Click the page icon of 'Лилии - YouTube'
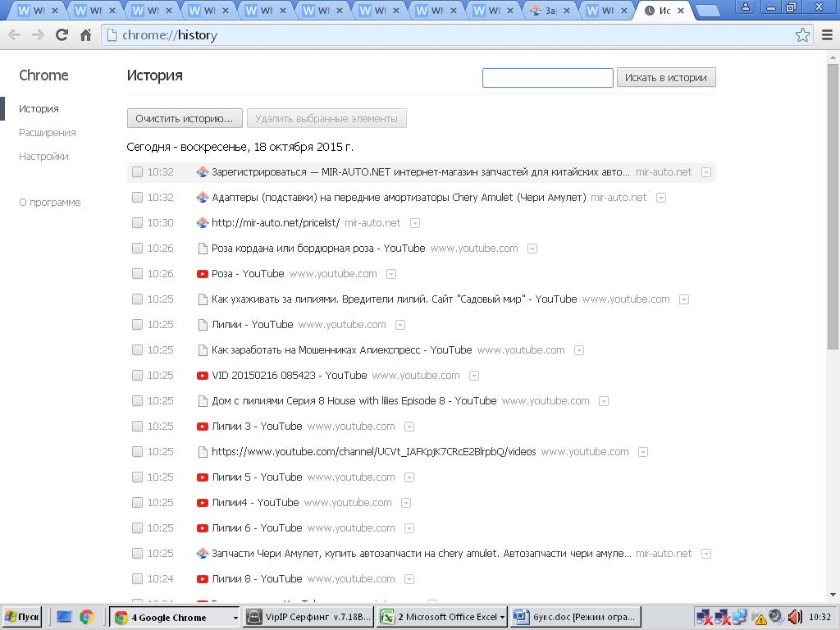 [x=203, y=325]
